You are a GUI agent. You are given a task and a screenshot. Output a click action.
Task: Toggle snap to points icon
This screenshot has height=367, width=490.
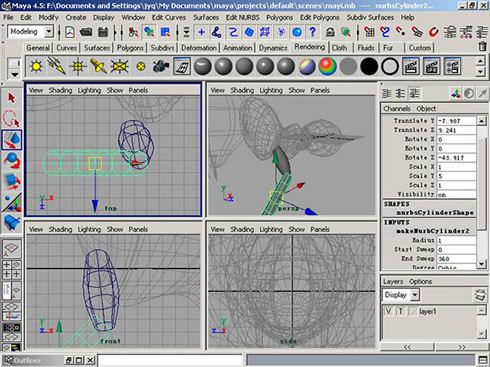tap(401, 32)
